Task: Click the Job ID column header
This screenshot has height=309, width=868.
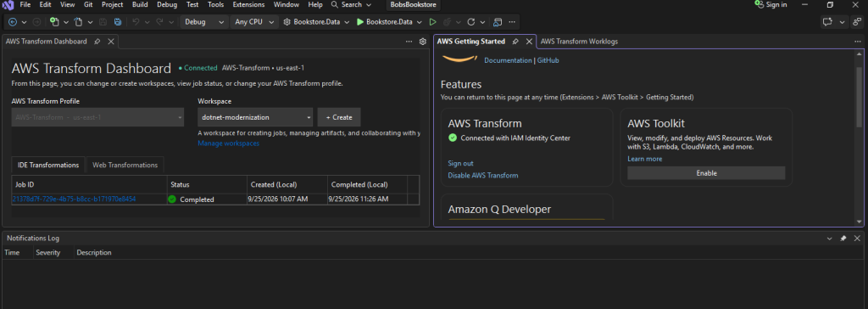Action: tap(90, 184)
